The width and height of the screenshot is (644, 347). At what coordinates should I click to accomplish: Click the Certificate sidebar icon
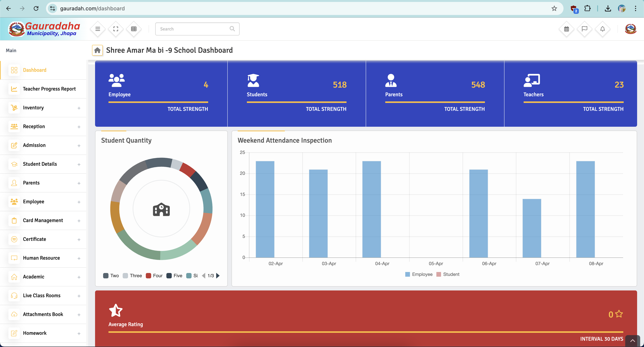click(14, 239)
